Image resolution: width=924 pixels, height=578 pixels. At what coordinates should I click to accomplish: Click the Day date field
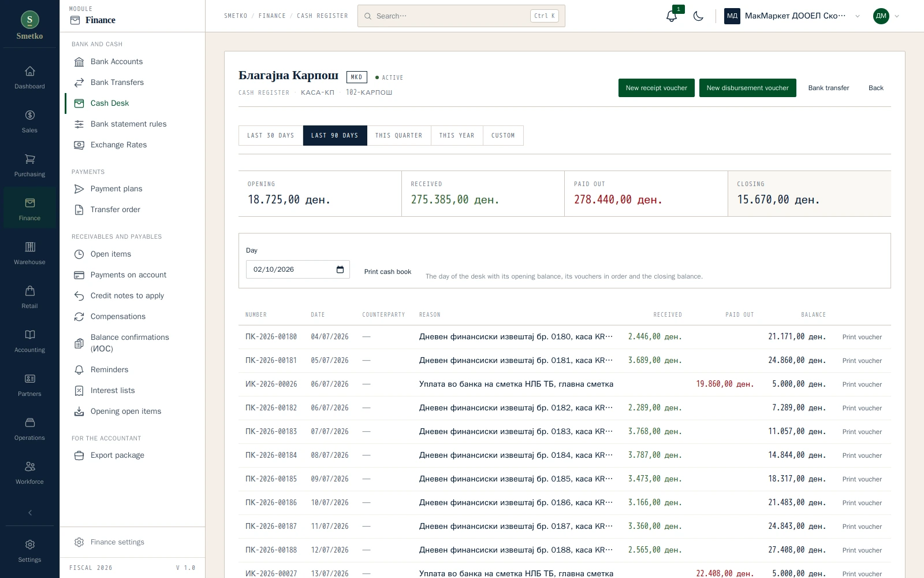[x=298, y=269]
